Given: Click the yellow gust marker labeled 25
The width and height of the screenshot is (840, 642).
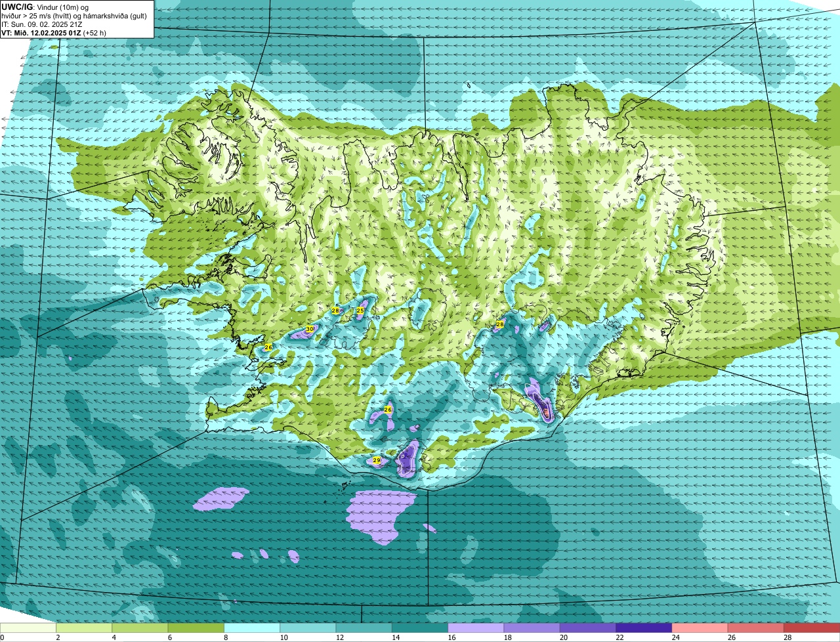Looking at the screenshot, I should (x=360, y=310).
